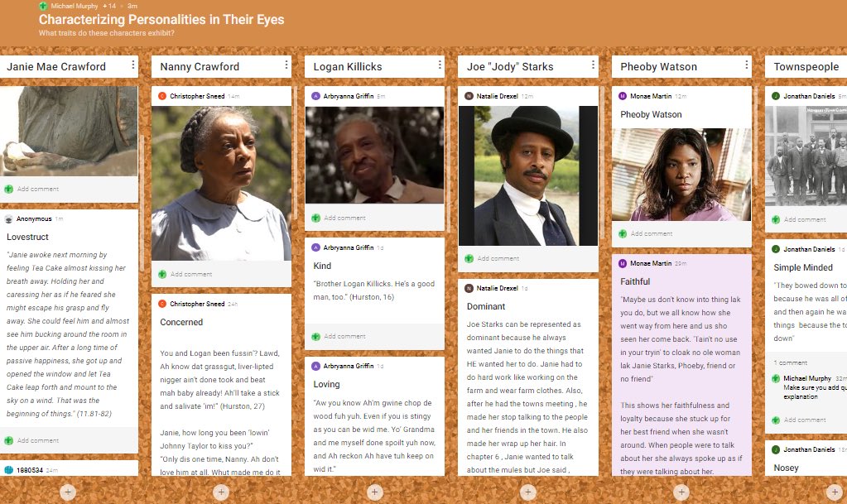Click Natalie Drexel avatar on Dominant post

point(469,288)
